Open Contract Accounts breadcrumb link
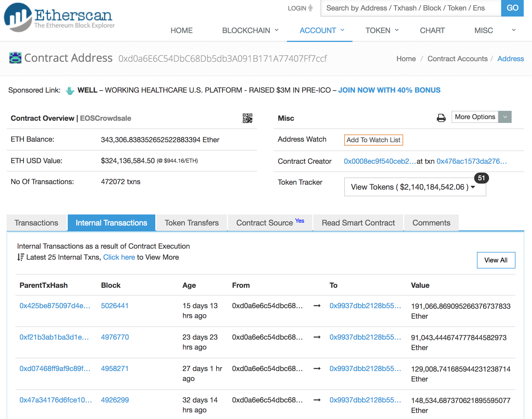This screenshot has height=419, width=532. tap(457, 59)
